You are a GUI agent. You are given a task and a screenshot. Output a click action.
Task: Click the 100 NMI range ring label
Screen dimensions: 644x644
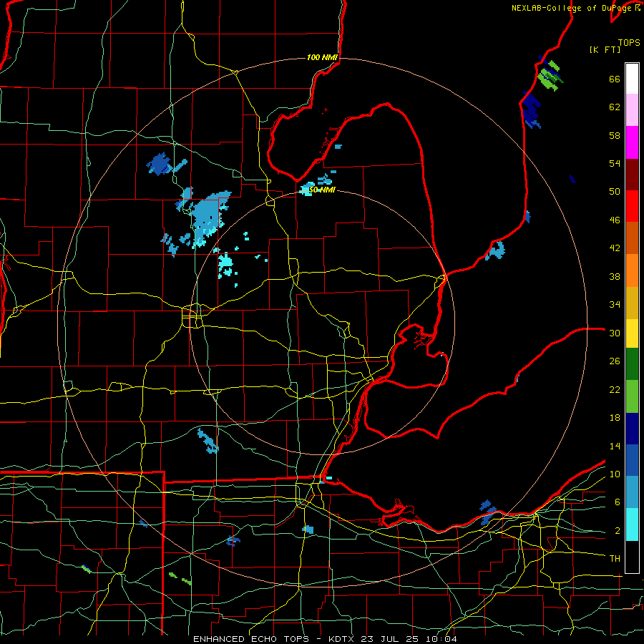(x=322, y=57)
